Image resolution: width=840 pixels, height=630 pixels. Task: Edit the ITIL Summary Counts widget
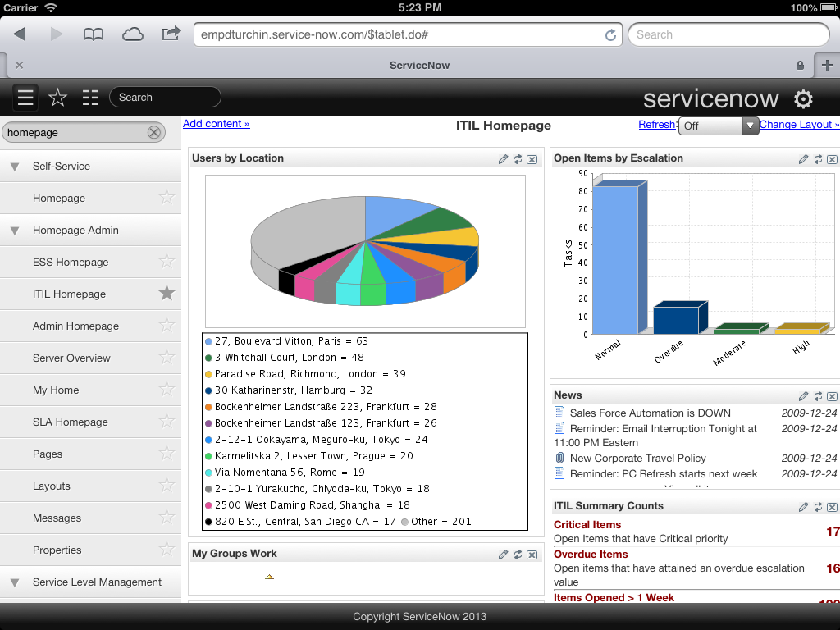[x=803, y=507]
